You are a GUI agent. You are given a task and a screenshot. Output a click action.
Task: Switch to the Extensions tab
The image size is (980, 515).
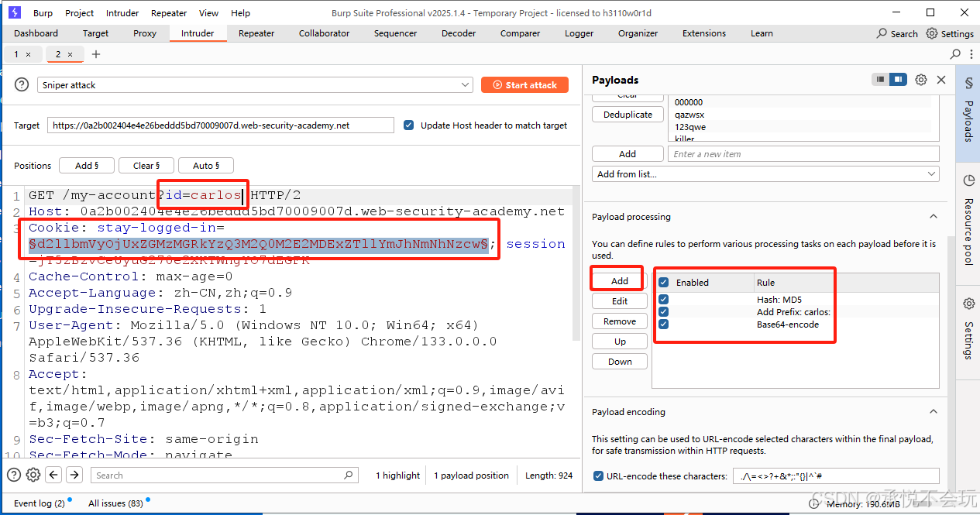(706, 33)
